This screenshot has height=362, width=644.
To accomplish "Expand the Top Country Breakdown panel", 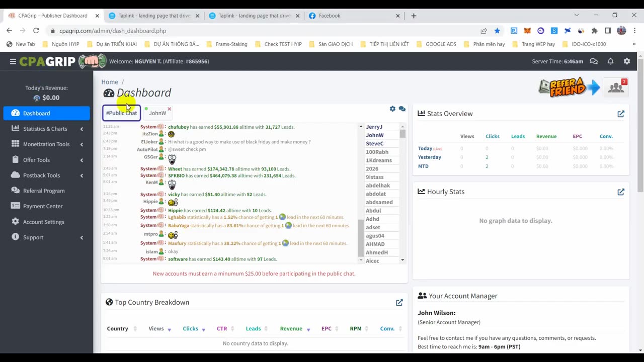I will click(x=399, y=303).
